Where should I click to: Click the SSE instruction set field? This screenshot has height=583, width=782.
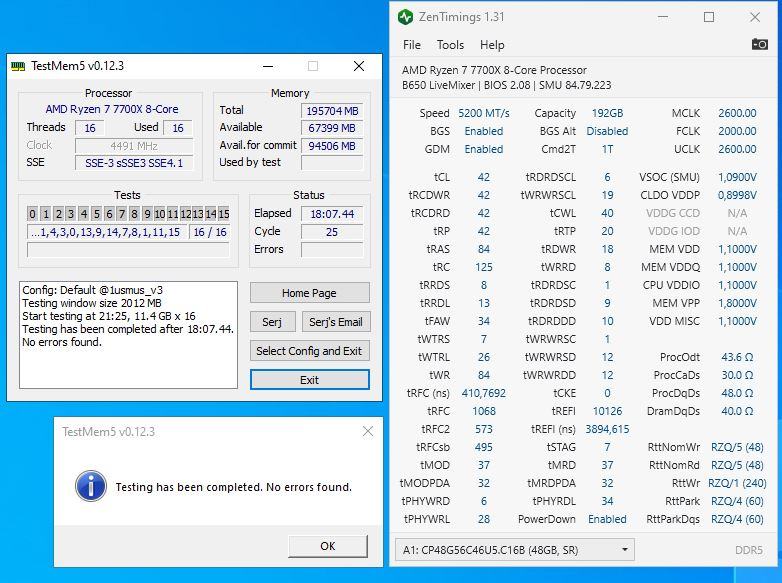[134, 163]
